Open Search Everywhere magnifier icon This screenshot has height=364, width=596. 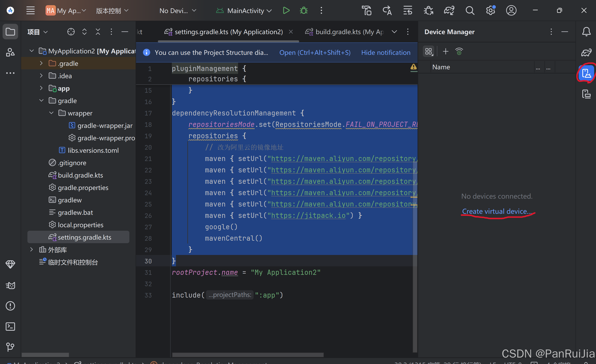point(470,10)
